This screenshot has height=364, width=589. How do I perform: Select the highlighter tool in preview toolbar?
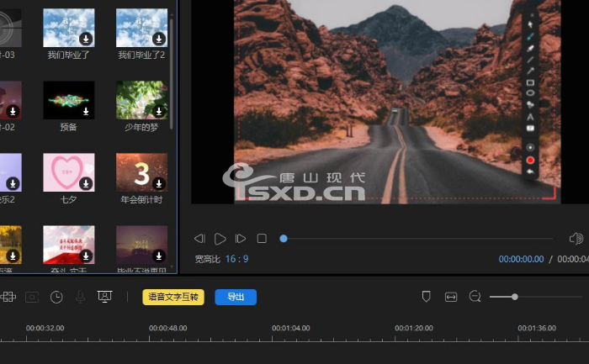pyautogui.click(x=530, y=48)
